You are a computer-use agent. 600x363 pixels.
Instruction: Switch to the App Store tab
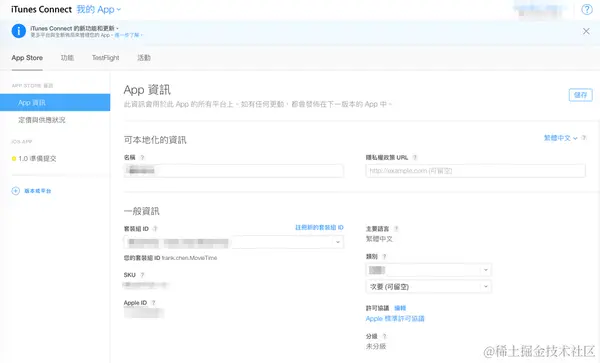pos(27,58)
